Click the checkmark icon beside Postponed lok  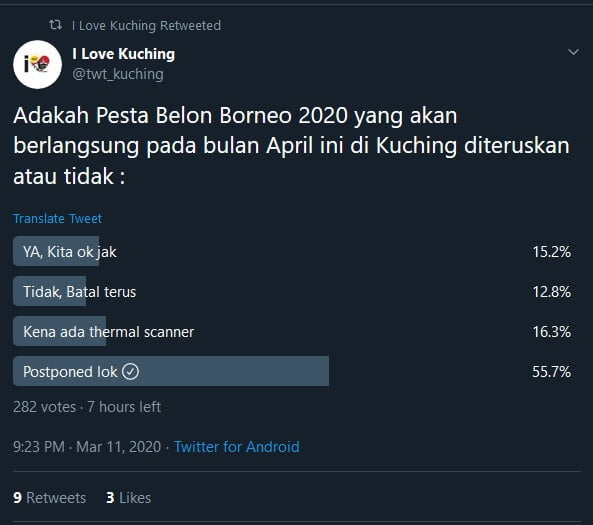130,371
